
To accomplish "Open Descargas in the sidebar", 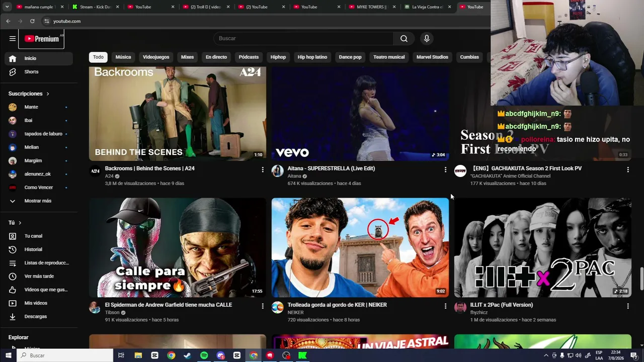I will 38,316.
